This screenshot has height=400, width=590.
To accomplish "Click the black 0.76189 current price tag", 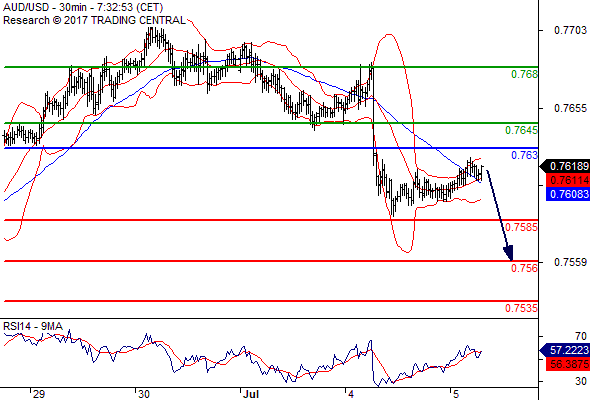I will 565,166.
